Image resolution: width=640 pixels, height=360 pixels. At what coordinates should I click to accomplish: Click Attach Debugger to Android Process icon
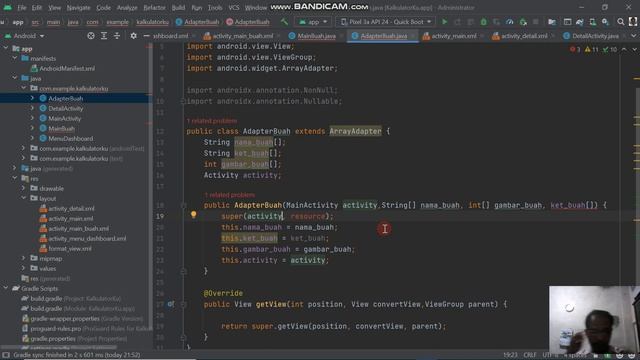523,22
